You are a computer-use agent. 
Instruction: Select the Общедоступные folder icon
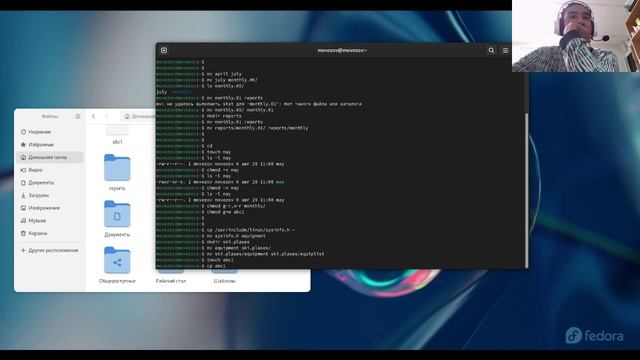coord(117,260)
